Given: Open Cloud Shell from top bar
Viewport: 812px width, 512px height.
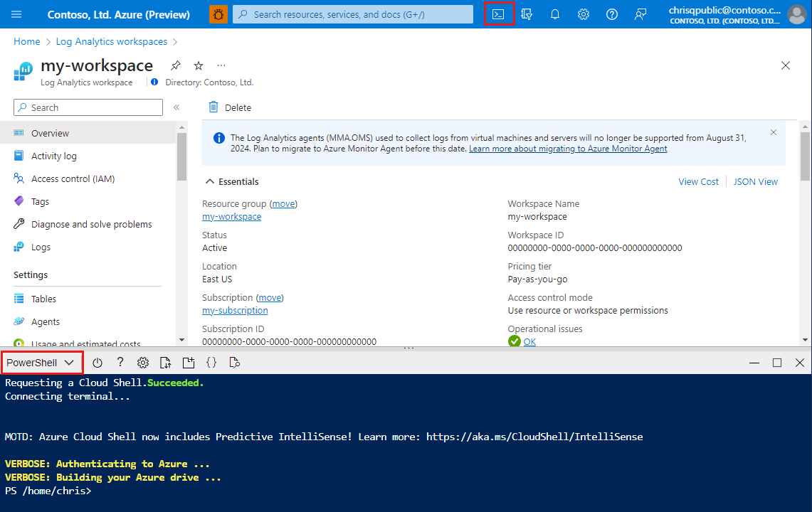Looking at the screenshot, I should (499, 14).
